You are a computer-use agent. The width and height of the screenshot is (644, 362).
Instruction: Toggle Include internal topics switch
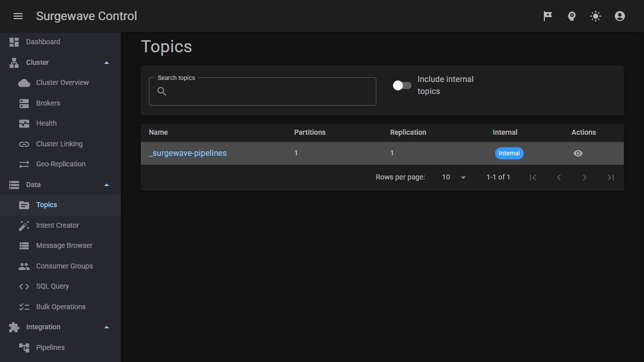(x=402, y=85)
